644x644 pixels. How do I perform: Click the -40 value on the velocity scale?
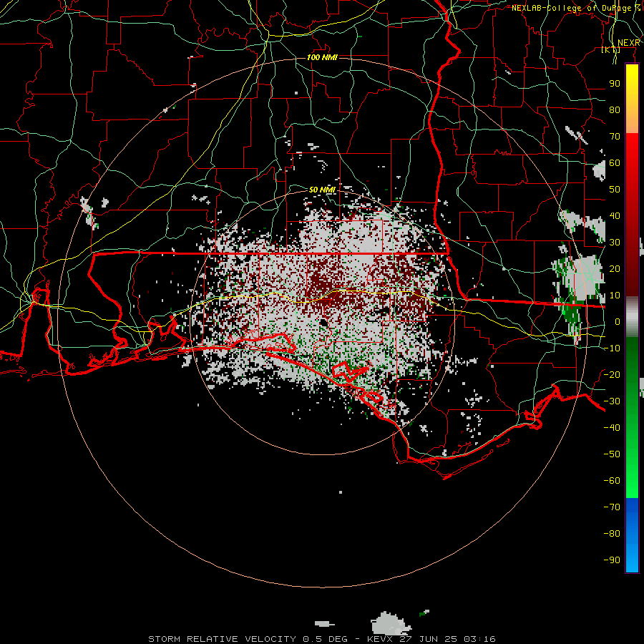pos(612,428)
